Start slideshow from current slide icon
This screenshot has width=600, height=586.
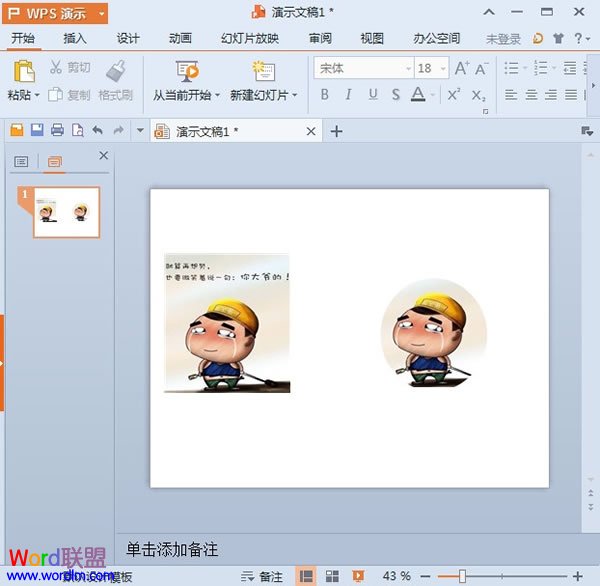pos(187,71)
